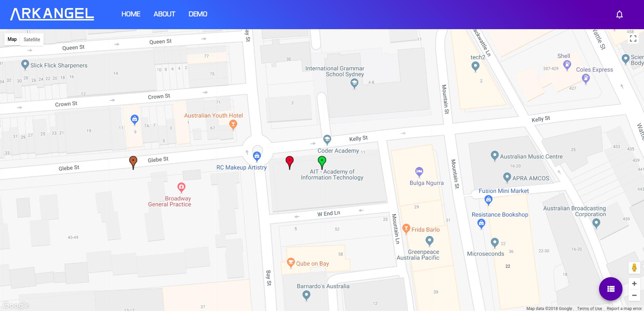Switch to Satellite view
The image size is (644, 313).
click(x=32, y=40)
